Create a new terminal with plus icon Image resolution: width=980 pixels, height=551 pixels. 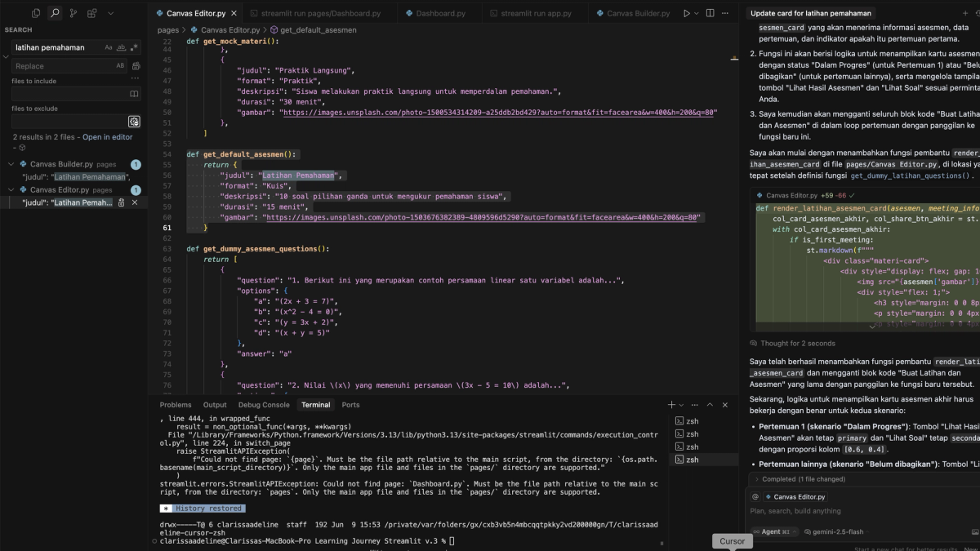(x=671, y=405)
